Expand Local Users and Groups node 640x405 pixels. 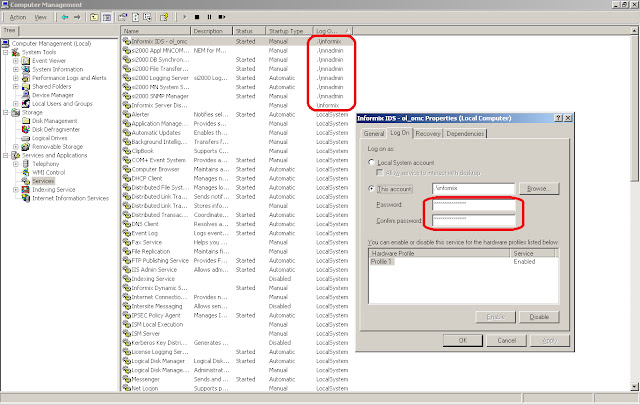(16, 104)
